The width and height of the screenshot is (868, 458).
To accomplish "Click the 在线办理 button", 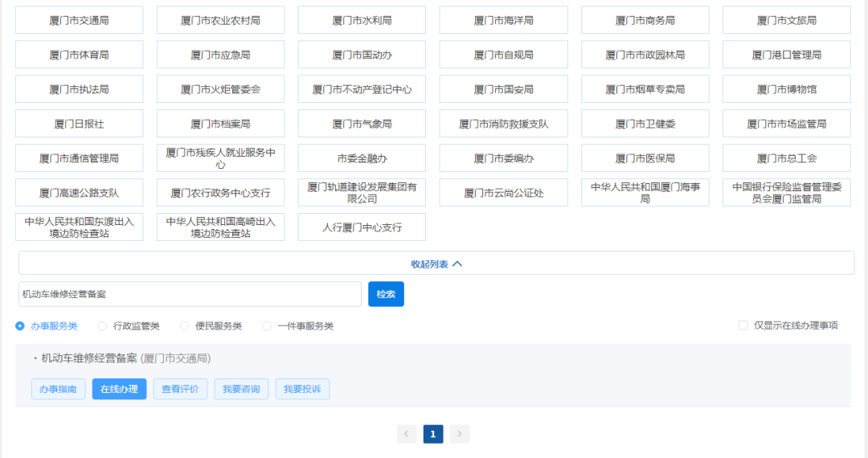I will tap(119, 390).
